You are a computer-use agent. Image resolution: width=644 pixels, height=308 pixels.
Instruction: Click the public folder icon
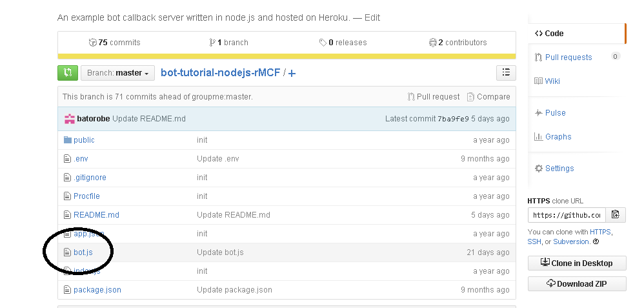coord(68,140)
